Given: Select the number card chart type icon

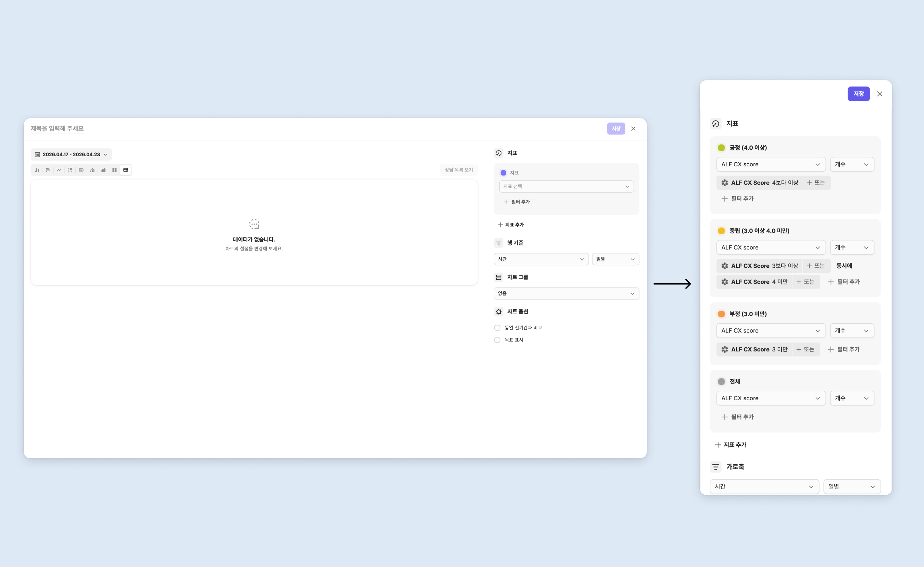Looking at the screenshot, I should (x=81, y=170).
